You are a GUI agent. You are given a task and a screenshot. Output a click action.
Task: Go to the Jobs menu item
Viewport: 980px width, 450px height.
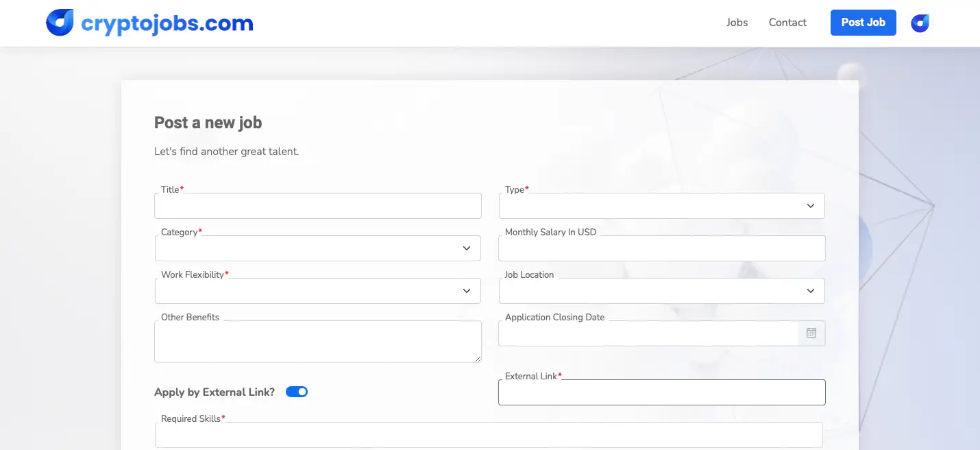click(737, 23)
